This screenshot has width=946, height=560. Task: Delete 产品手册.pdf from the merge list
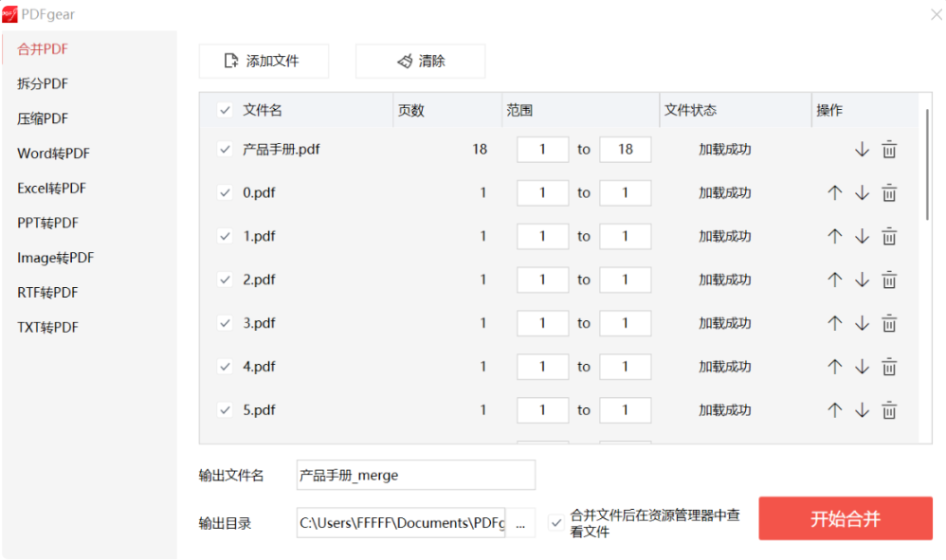tap(889, 150)
